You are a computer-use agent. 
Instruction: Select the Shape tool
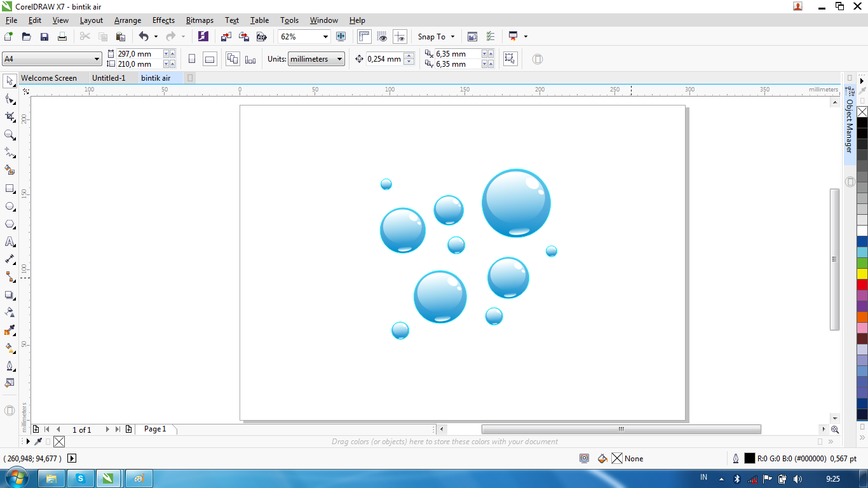[9, 99]
